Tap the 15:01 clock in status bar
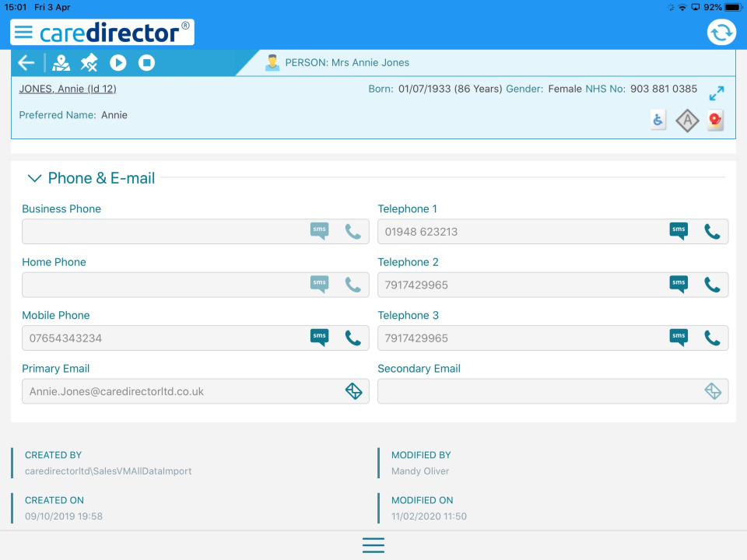The height and width of the screenshot is (560, 747). [16, 7]
